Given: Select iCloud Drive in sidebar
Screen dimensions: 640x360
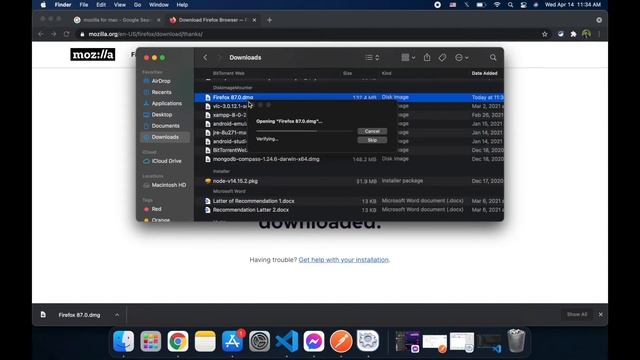Looking at the screenshot, I should coord(166,161).
